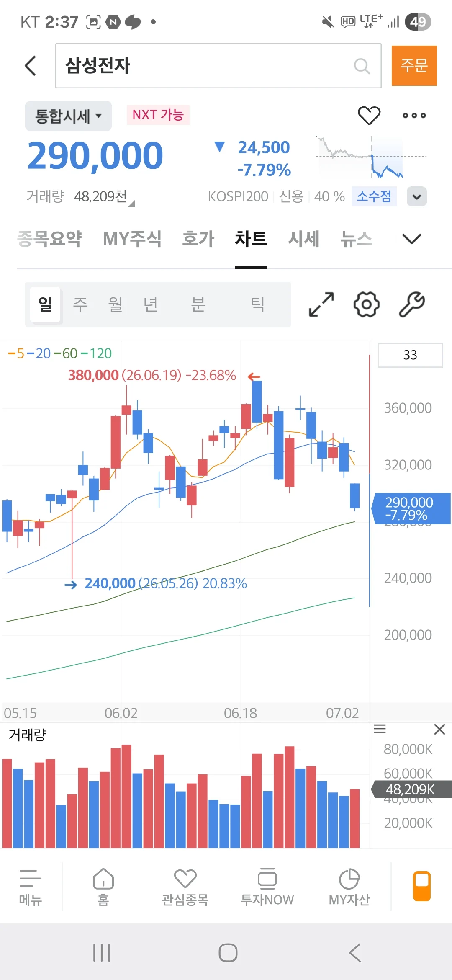Switch to 시세 tab

pos(304,239)
